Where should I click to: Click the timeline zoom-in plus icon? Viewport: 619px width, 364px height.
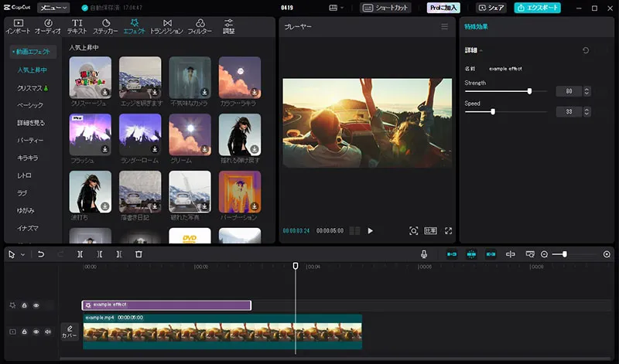[607, 253]
